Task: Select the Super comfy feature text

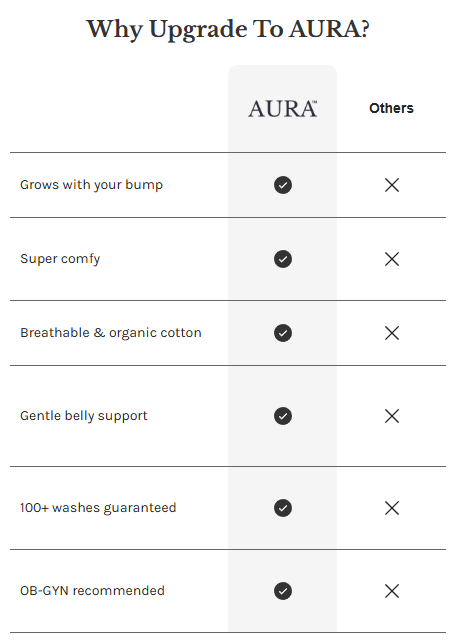Action: [x=60, y=259]
